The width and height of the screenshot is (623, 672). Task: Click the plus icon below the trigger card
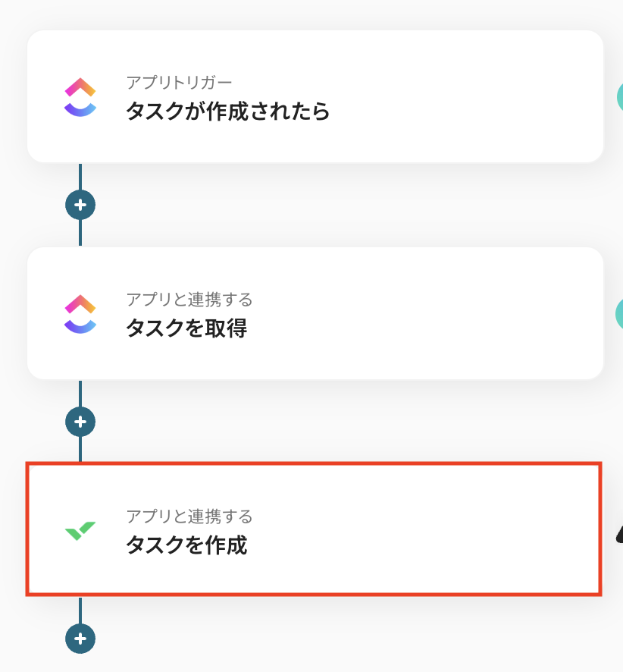[80, 205]
